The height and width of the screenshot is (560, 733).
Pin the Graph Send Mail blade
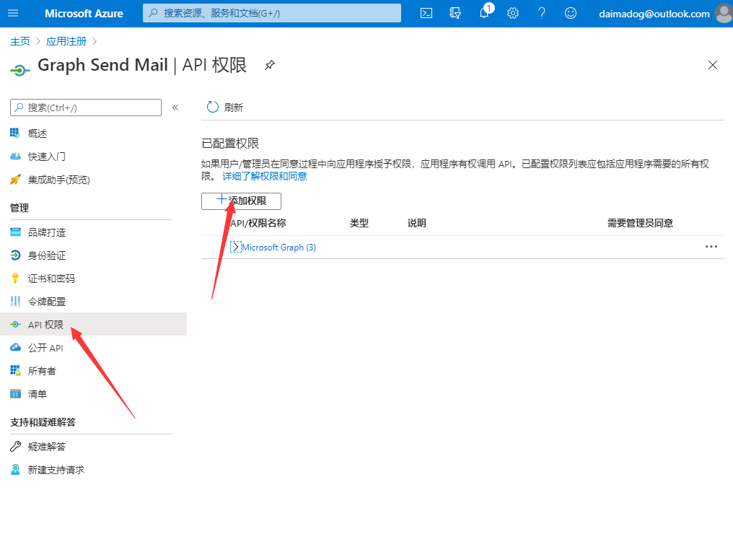point(270,65)
